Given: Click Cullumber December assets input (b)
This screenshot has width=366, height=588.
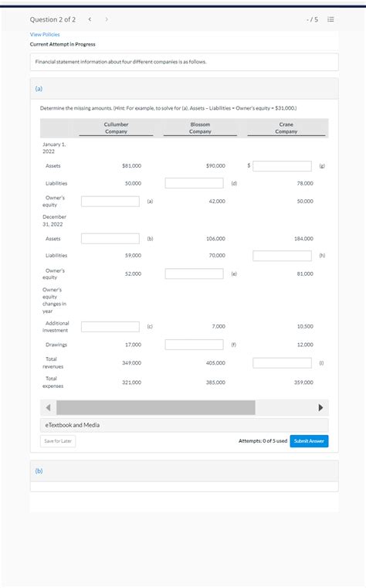Looking at the screenshot, I should point(110,239).
